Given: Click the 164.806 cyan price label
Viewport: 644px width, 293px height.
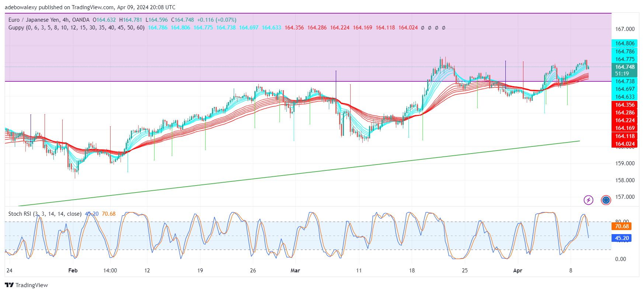Looking at the screenshot, I should (x=624, y=43).
